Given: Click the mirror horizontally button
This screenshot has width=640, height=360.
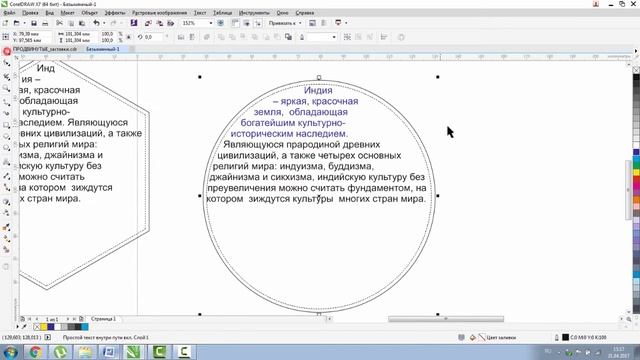Looking at the screenshot, I should [x=181, y=37].
